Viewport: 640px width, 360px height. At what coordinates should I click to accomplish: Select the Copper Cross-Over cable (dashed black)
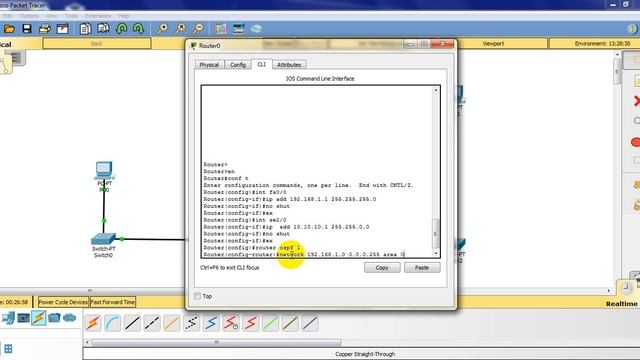pos(152,323)
